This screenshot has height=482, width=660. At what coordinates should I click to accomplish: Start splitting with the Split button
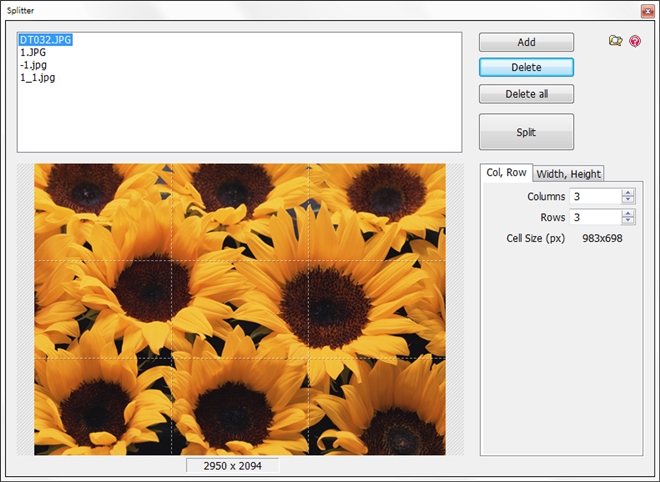(526, 132)
